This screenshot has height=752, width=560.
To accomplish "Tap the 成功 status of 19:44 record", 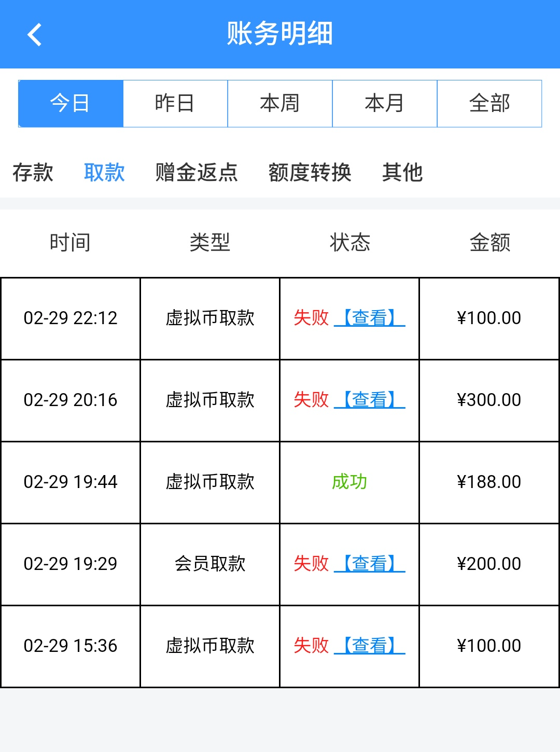I will click(x=349, y=482).
